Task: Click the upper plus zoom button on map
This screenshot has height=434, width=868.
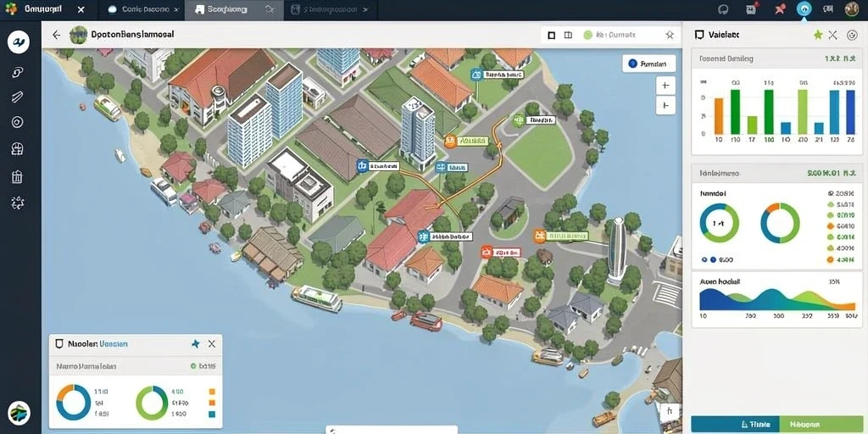Action: 665,86
